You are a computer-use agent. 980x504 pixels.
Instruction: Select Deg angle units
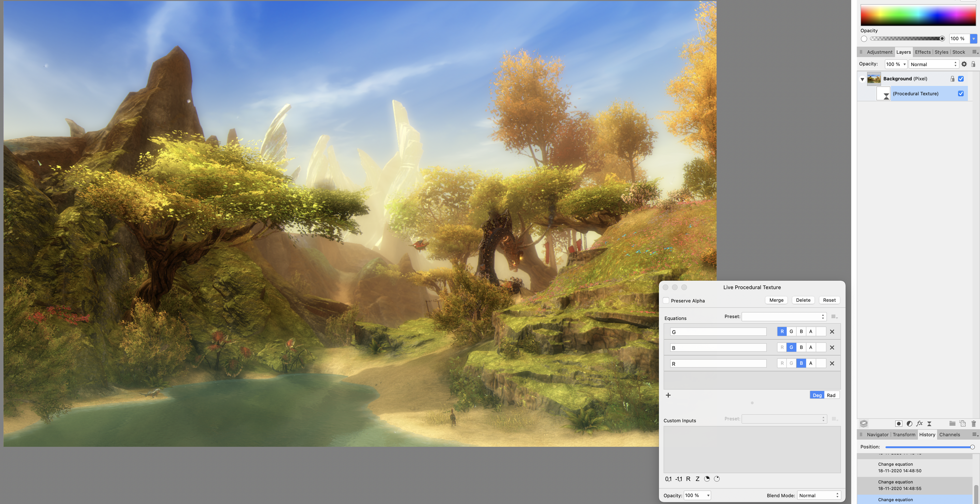pos(817,395)
